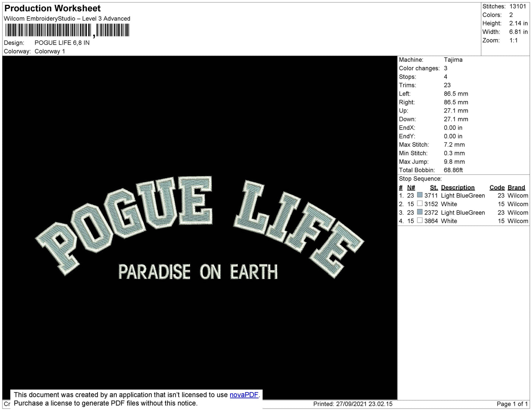
Task: Click the 'N#' column header
Action: pyautogui.click(x=411, y=188)
